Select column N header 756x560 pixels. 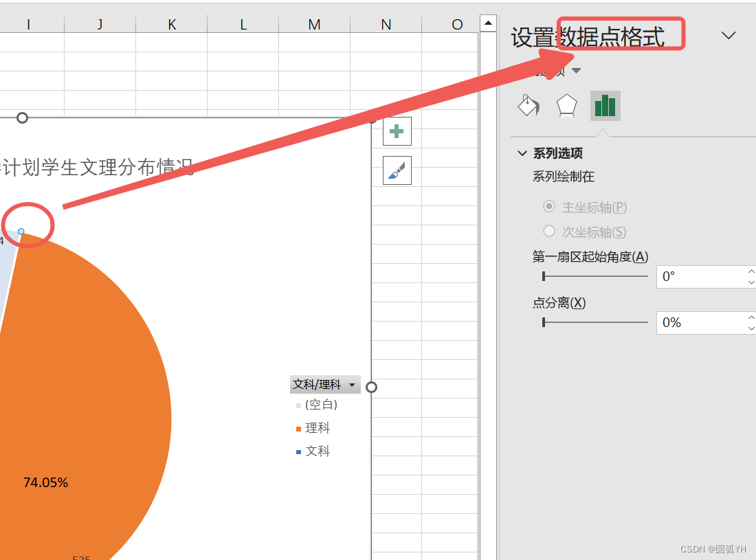386,24
